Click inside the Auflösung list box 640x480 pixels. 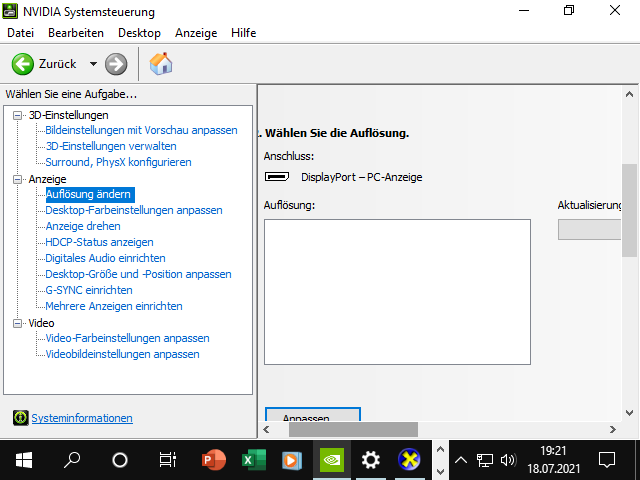pos(397,292)
